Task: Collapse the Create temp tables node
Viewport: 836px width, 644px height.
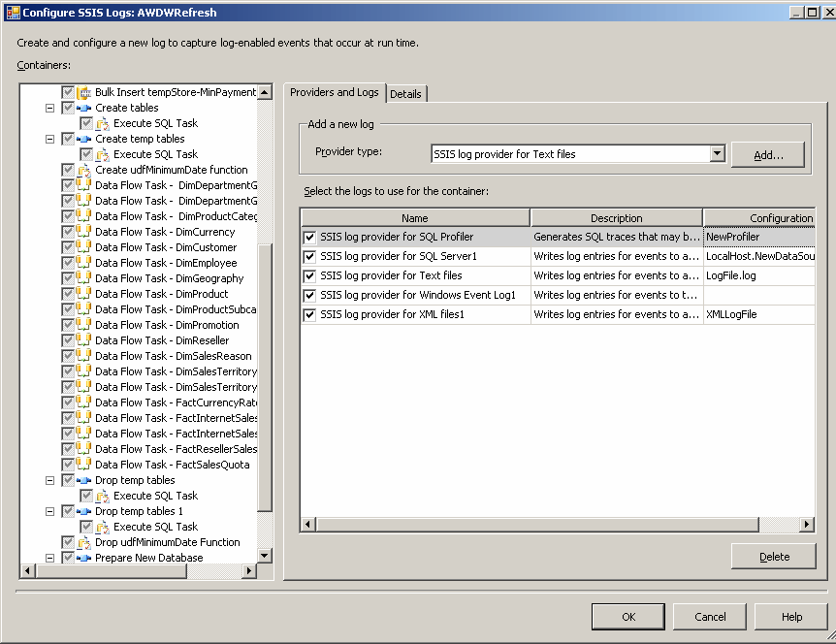Action: click(x=49, y=139)
